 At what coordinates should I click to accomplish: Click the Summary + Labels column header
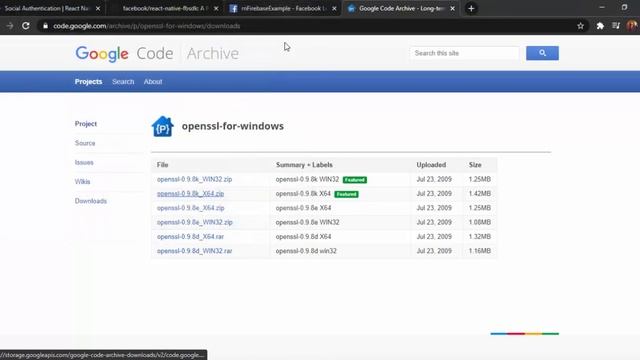point(304,165)
